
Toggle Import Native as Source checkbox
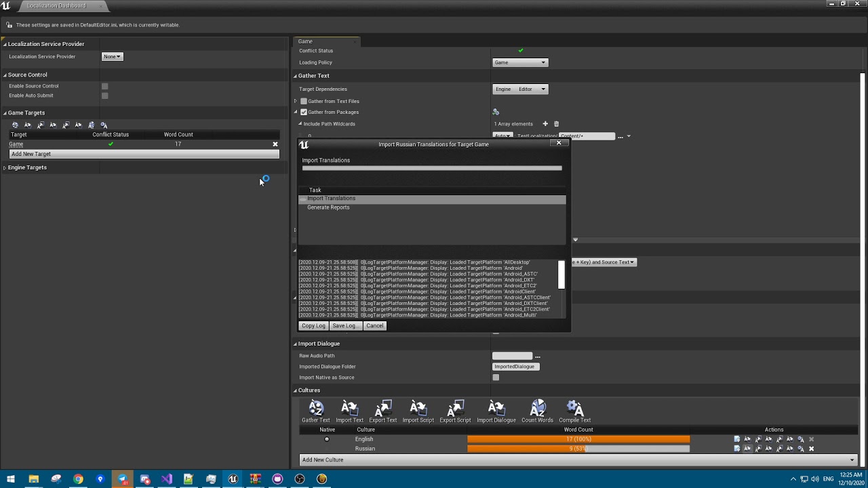tap(496, 378)
